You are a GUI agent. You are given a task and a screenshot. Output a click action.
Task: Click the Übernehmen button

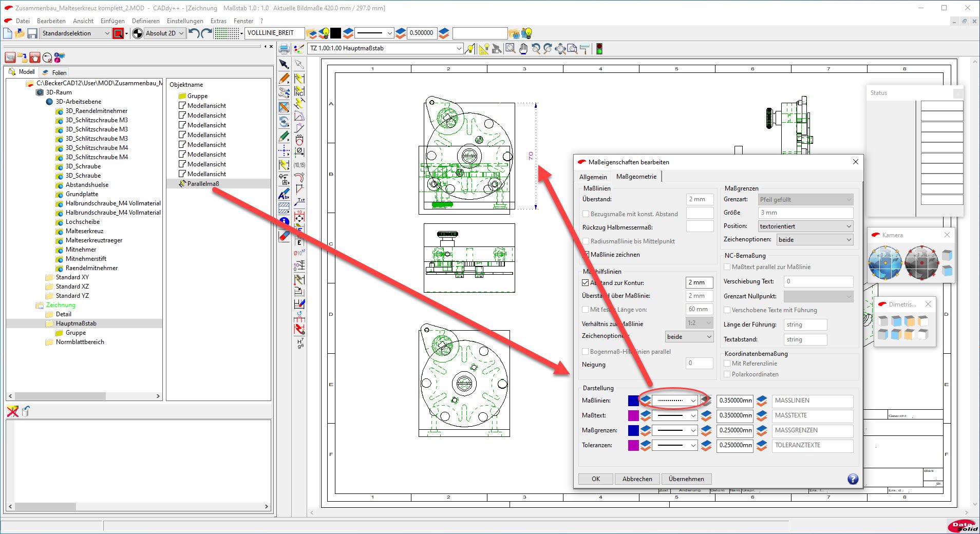point(686,479)
